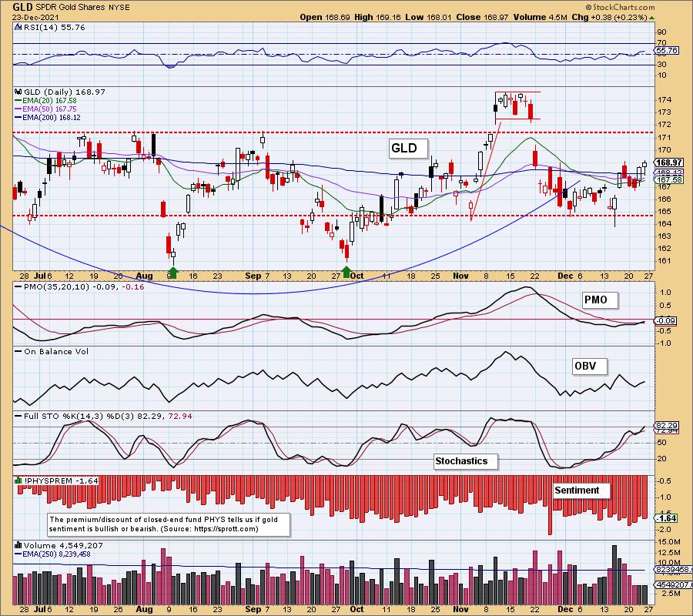Select the green buy arrow near Oct
693x616 pixels.
coord(346,273)
